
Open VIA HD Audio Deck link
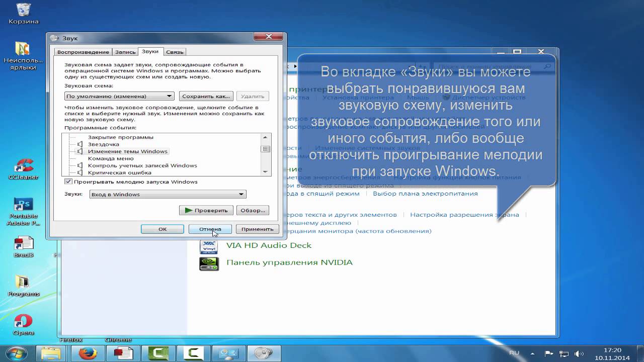tap(269, 245)
